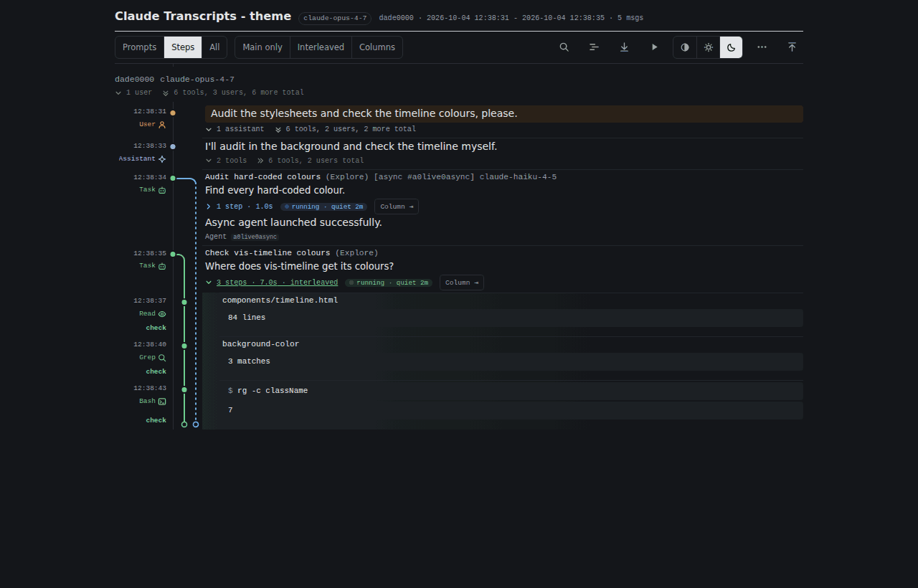Image resolution: width=918 pixels, height=588 pixels.
Task: Start playback with the play icon
Action: pos(654,47)
